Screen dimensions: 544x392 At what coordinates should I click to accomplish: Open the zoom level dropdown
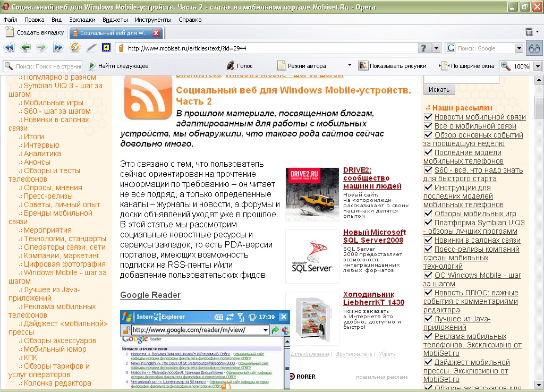tap(538, 66)
